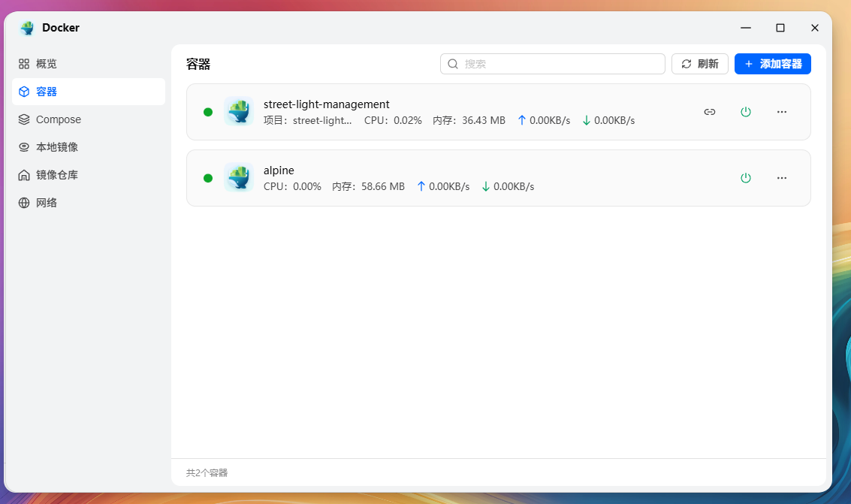Select street-light-management container name
This screenshot has height=504, width=851.
(x=325, y=104)
